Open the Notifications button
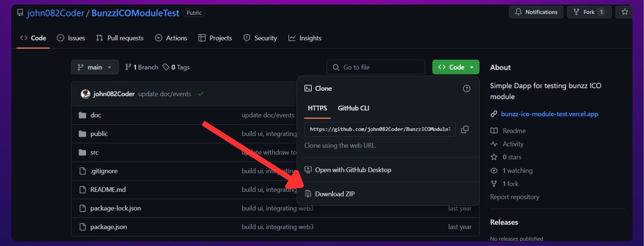Viewport: 644px width, 246px height. click(x=536, y=12)
